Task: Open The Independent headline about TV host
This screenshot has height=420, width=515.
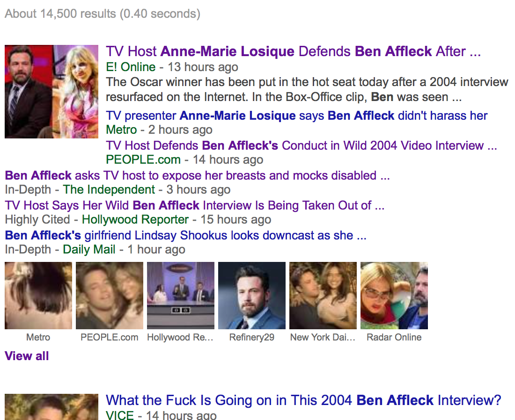Action: (197, 175)
